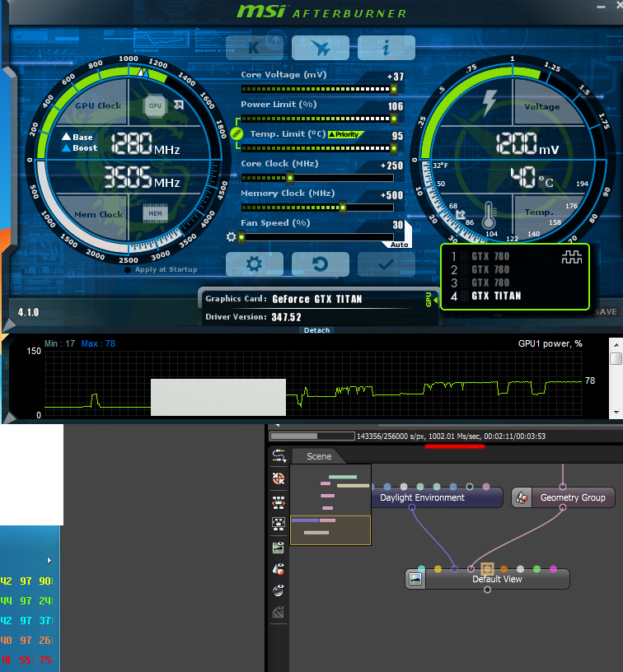Viewport: 623px width, 672px height.
Task: Click the vertical GPU label beside graphics card name
Action: [x=429, y=300]
